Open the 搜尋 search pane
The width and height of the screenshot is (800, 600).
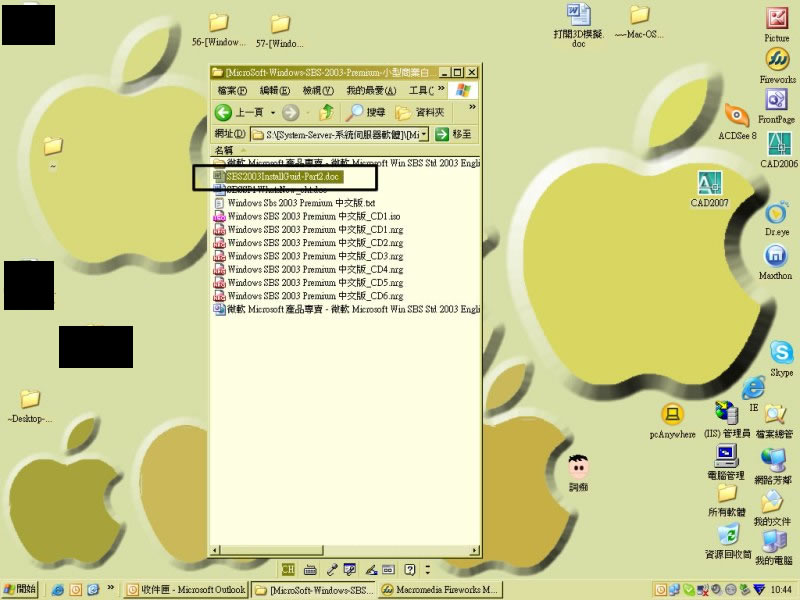[365, 112]
